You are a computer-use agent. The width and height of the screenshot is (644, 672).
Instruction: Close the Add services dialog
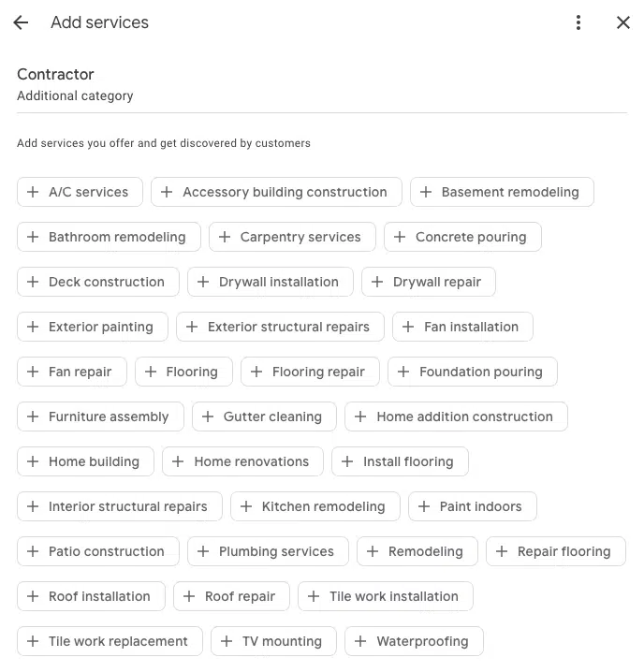pos(623,22)
